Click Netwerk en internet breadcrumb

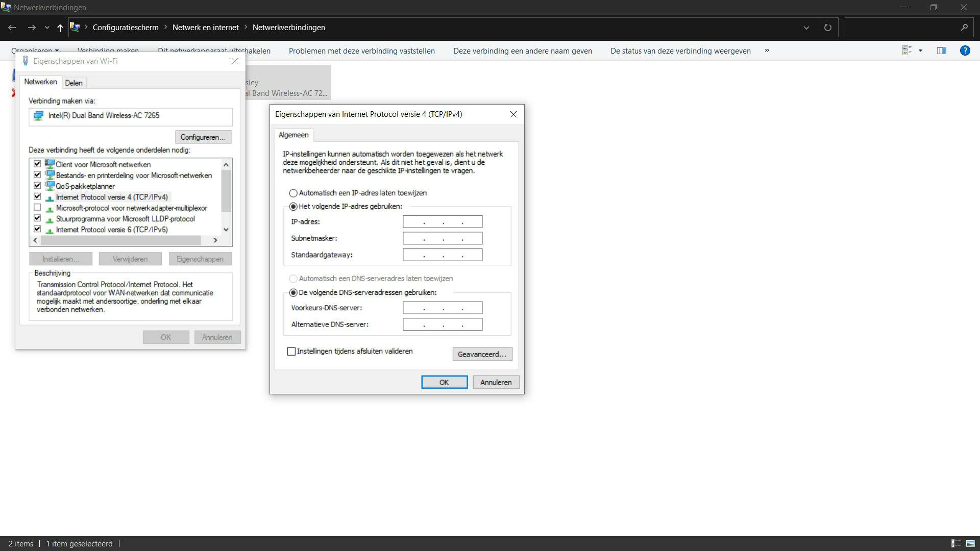click(x=205, y=28)
